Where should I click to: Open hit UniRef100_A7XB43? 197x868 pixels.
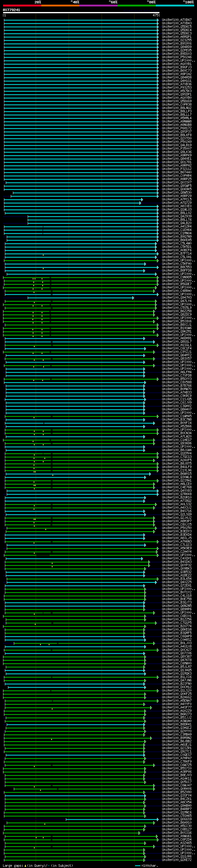177,23
